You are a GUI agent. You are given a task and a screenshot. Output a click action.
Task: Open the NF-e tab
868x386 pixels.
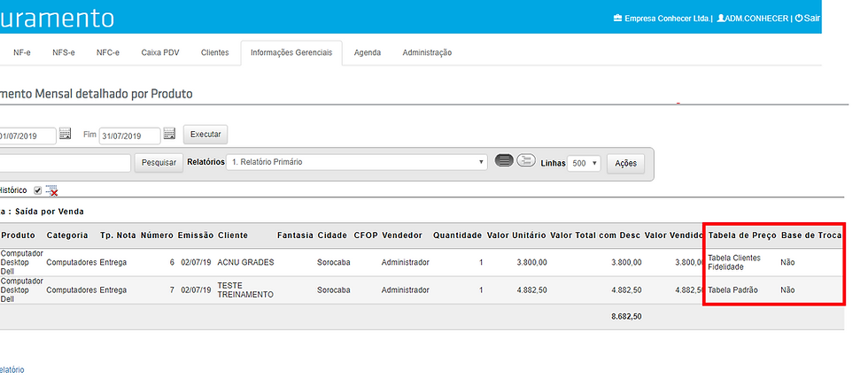(x=22, y=52)
